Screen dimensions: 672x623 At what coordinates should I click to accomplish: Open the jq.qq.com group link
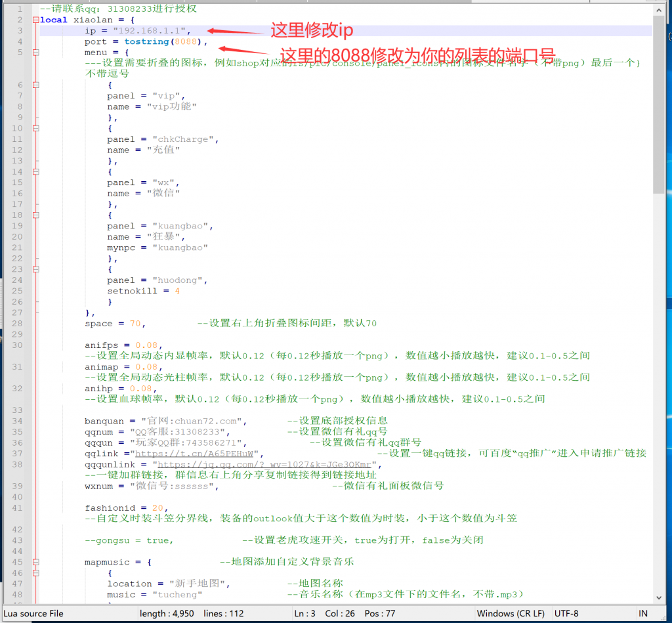[264, 464]
